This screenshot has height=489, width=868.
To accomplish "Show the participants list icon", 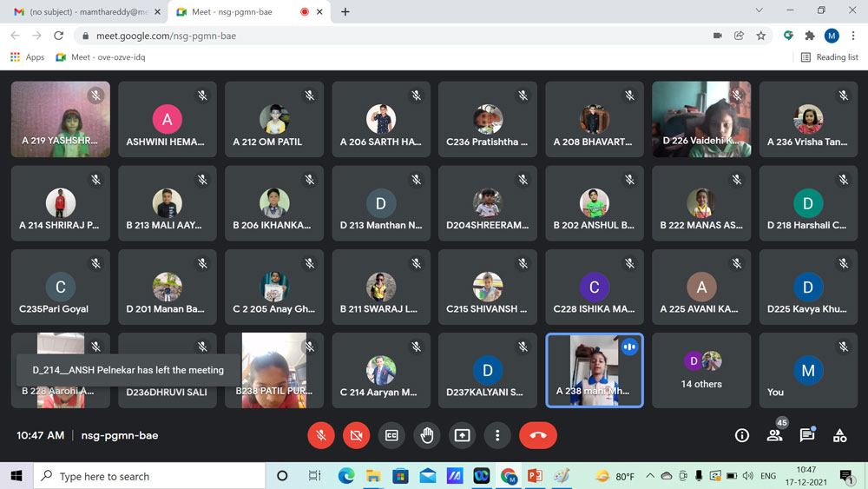I will pos(774,435).
